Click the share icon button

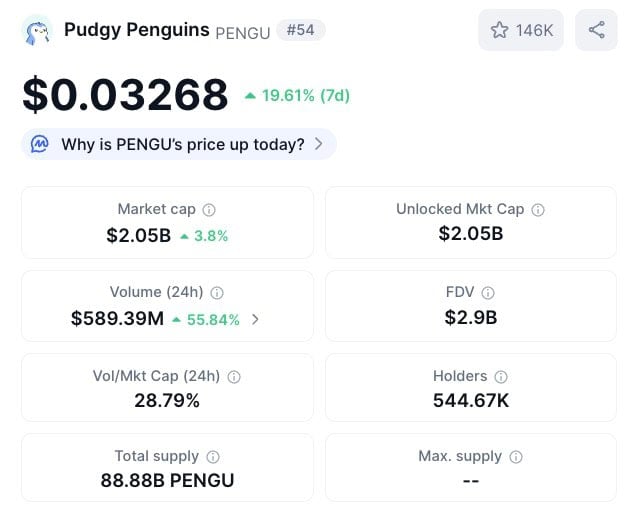coord(597,30)
